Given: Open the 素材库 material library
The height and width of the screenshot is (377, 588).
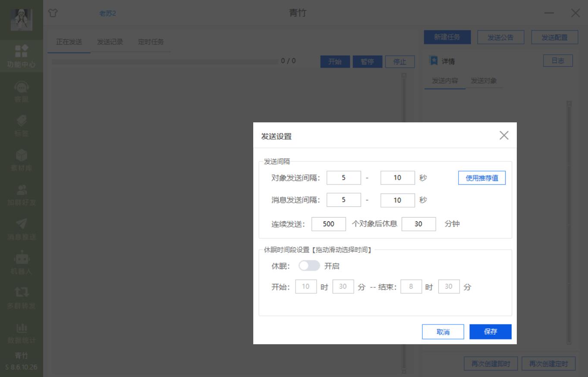Looking at the screenshot, I should (x=22, y=158).
